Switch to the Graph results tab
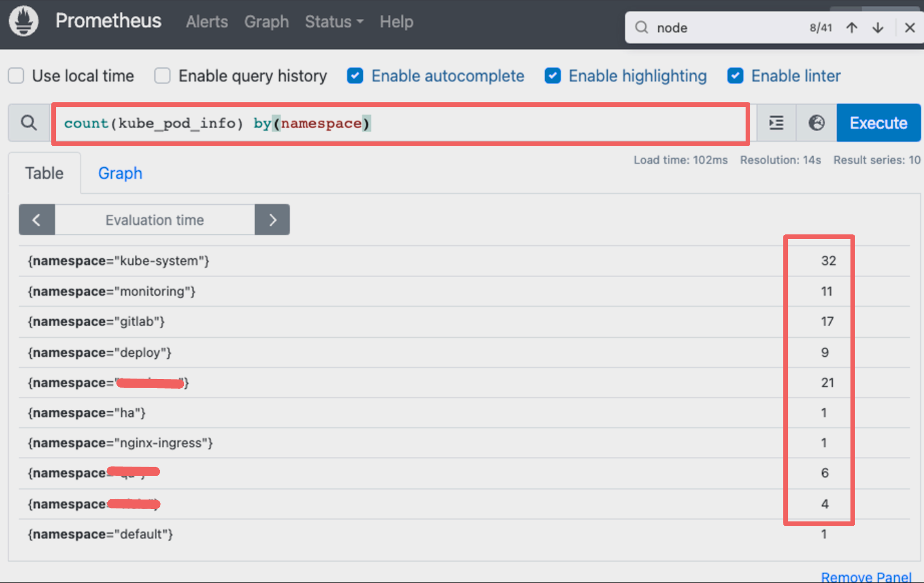Screen dimensions: 924x583 click(x=120, y=173)
